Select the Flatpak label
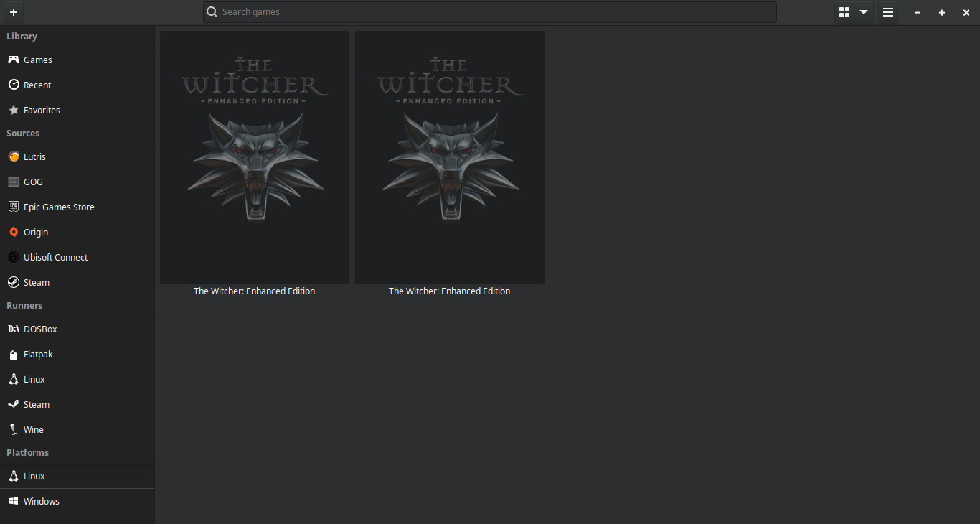 coord(38,355)
